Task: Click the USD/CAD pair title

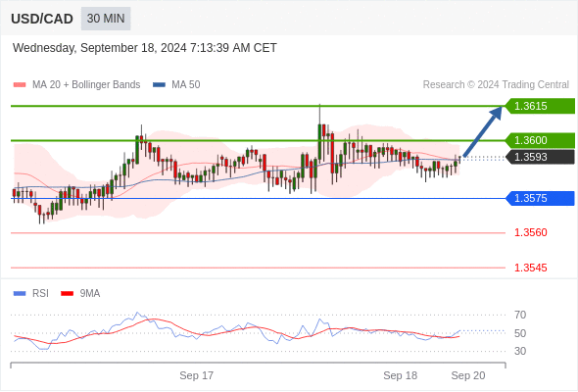Action: click(42, 19)
